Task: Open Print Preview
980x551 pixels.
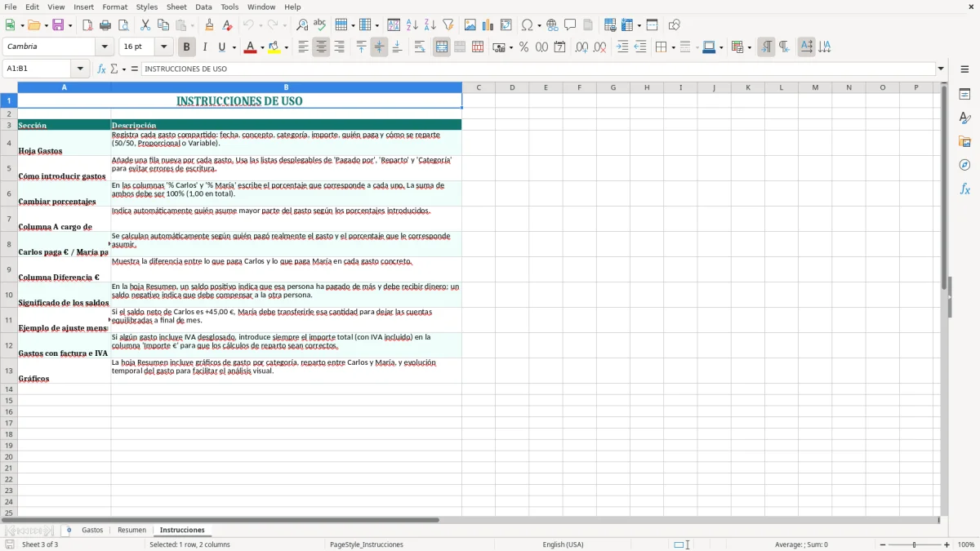Action: pyautogui.click(x=123, y=25)
